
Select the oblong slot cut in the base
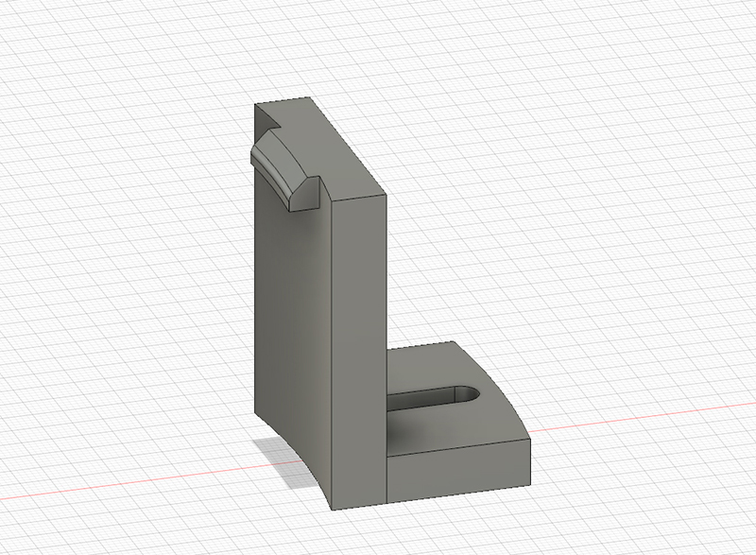pyautogui.click(x=433, y=398)
